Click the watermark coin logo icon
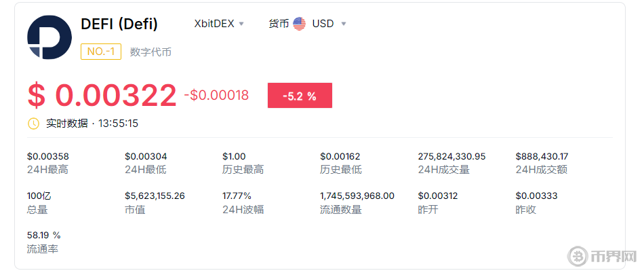The height and width of the screenshot is (275, 644). [x=578, y=258]
